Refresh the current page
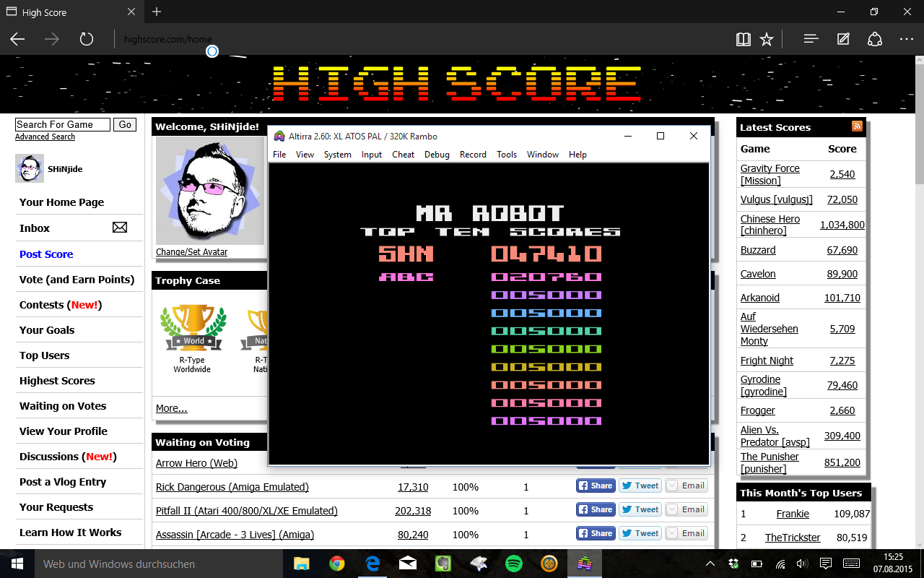This screenshot has height=578, width=924. click(87, 39)
